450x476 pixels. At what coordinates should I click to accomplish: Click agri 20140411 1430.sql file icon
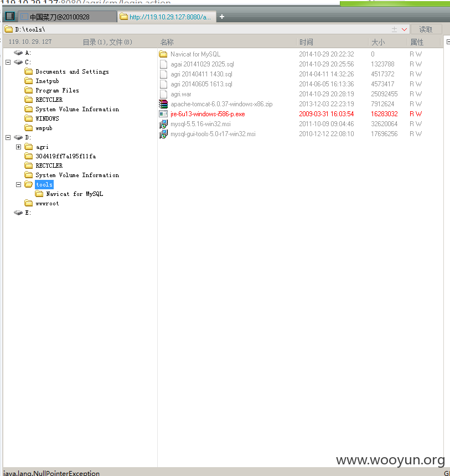pos(163,74)
